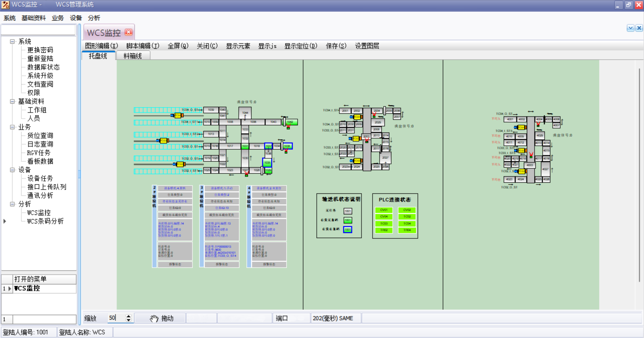Viewport: 644px width, 338px height.
Task: Click the CV01 PLC connection status indicator
Action: 384,210
